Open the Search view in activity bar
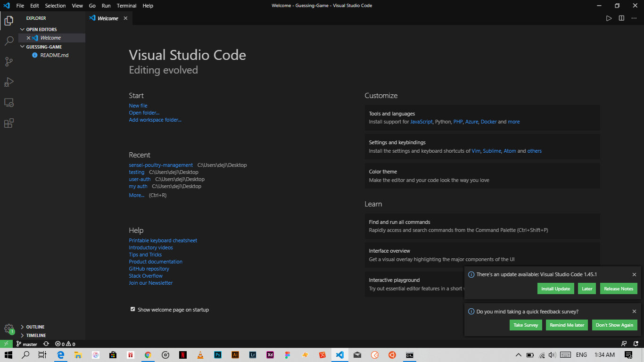 coord(8,41)
